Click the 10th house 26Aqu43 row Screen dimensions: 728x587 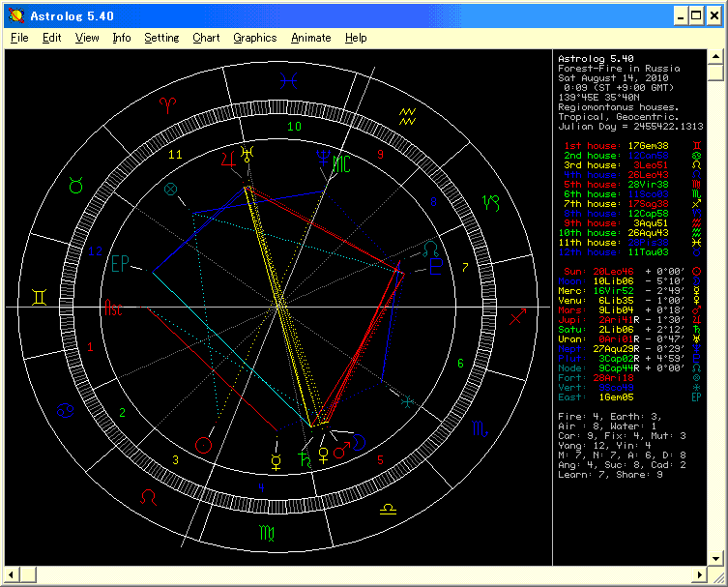629,233
